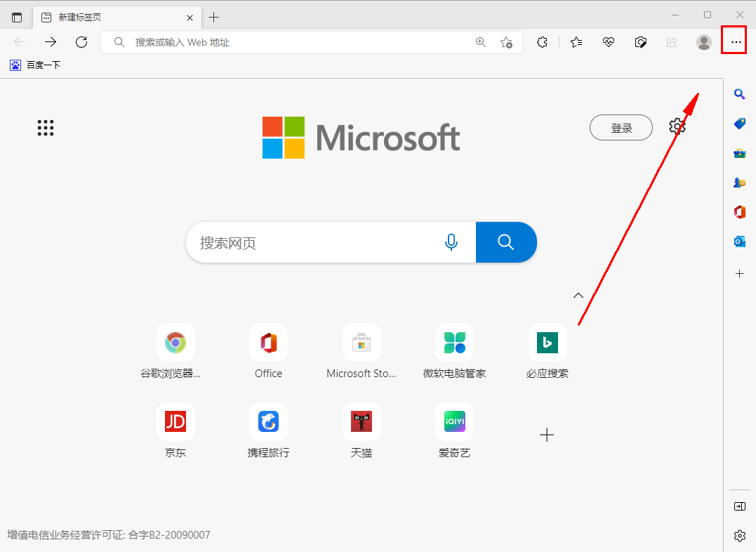This screenshot has width=756, height=552.
Task: Open the Web capture toolbar icon
Action: click(x=640, y=42)
